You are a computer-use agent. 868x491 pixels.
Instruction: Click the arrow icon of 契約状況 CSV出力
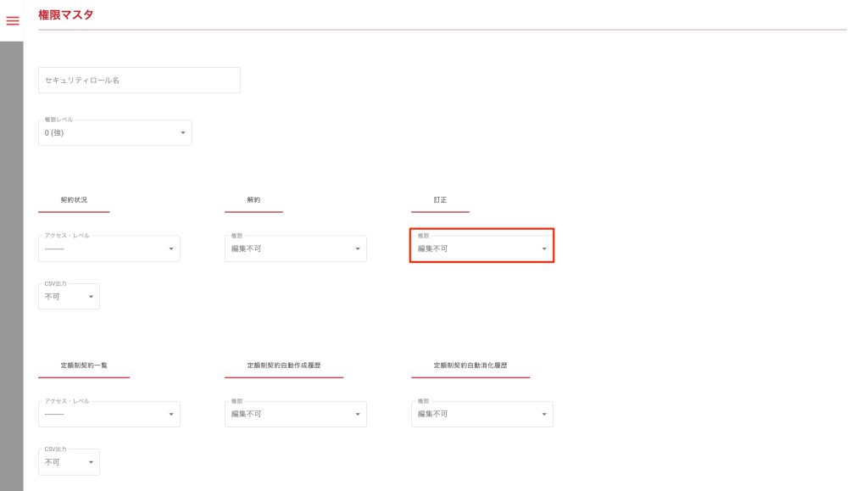click(x=91, y=297)
